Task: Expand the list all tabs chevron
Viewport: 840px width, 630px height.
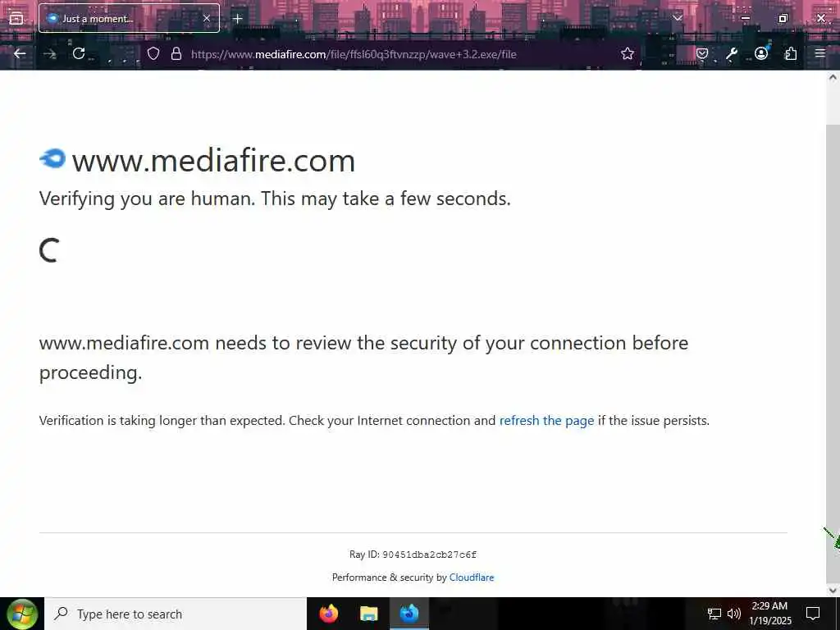Action: pos(678,18)
